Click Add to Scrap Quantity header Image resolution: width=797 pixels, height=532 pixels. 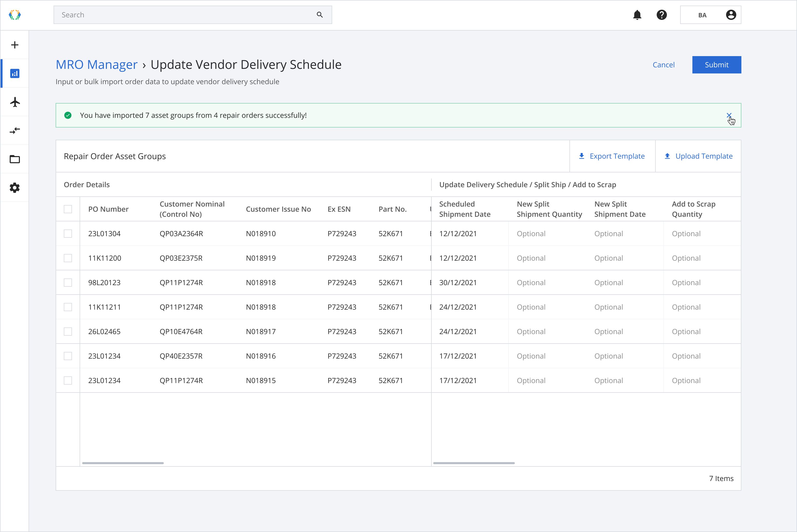pyautogui.click(x=693, y=209)
